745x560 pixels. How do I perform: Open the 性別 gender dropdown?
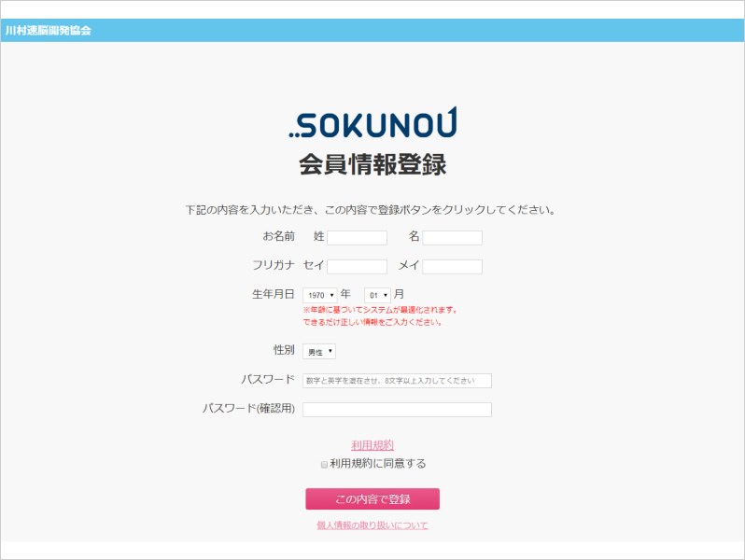click(318, 352)
